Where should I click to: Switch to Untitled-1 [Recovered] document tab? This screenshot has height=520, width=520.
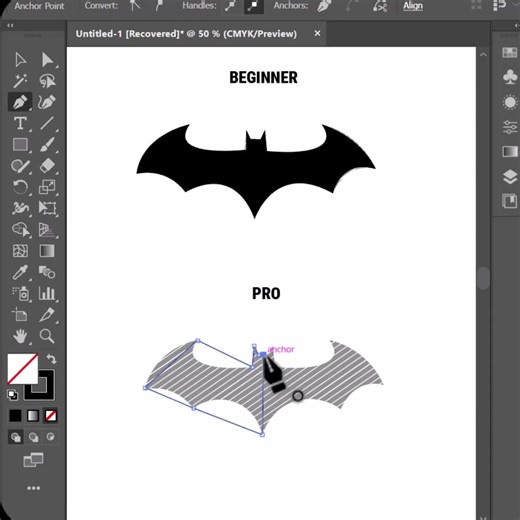(x=186, y=34)
